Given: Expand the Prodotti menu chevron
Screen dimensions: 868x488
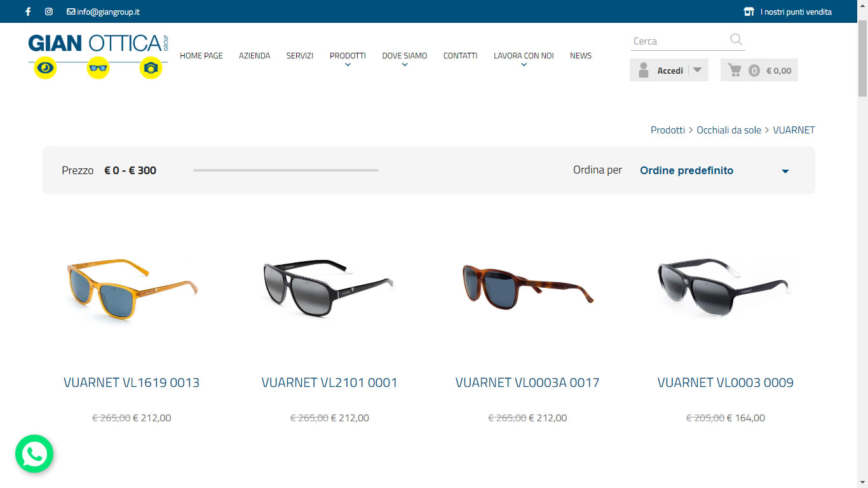Looking at the screenshot, I should [x=348, y=65].
